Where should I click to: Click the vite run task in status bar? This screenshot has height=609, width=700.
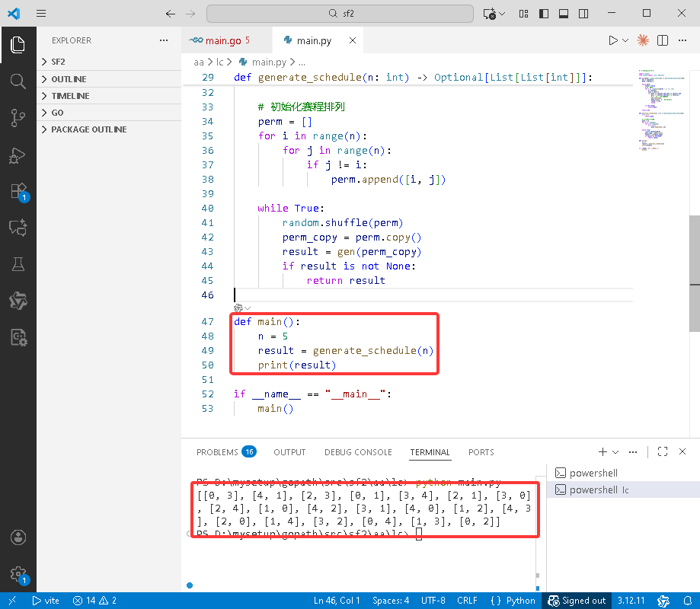click(46, 601)
